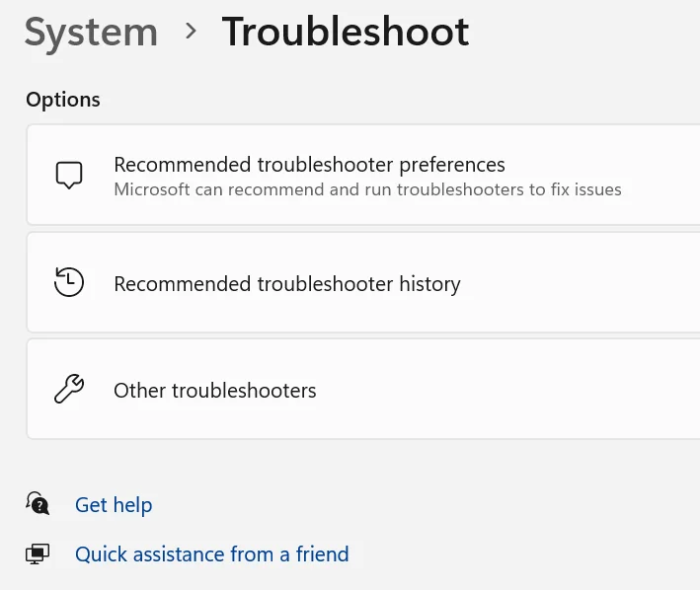Viewport: 700px width, 590px height.
Task: Open Other troubleshooters
Action: pos(214,391)
